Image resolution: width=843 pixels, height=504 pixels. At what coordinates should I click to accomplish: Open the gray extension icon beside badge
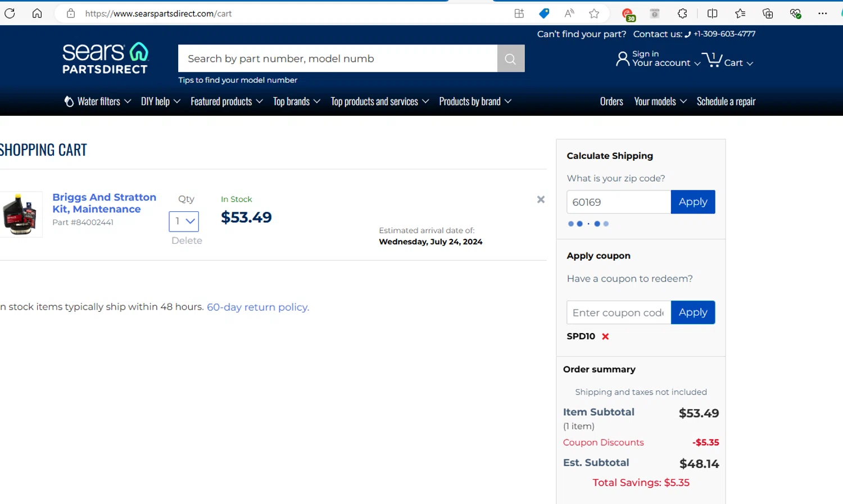click(x=655, y=13)
